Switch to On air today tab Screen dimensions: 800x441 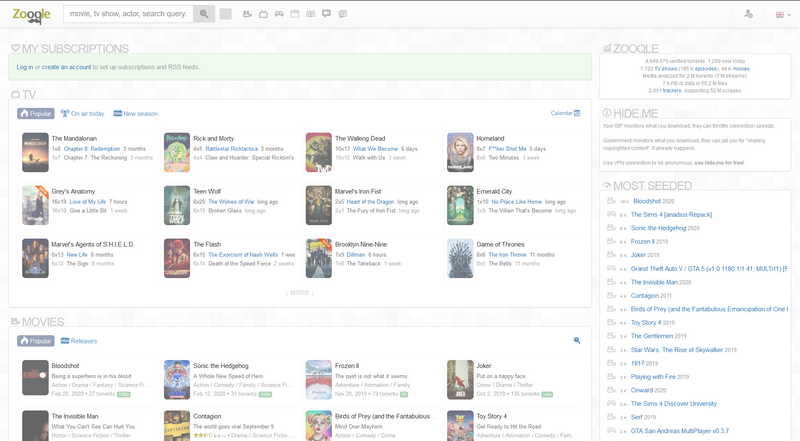point(83,113)
